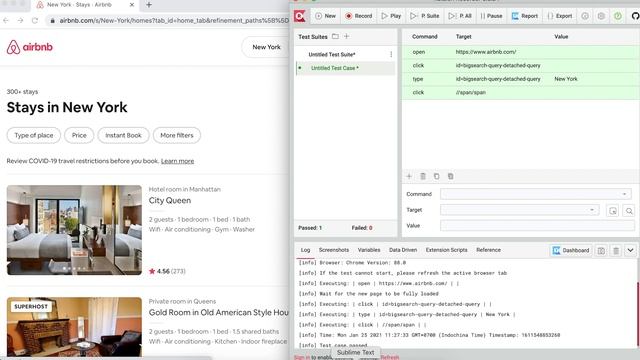Collapse the log panel with chevron
Image resolution: width=640 pixels, height=360 pixels.
(630, 250)
